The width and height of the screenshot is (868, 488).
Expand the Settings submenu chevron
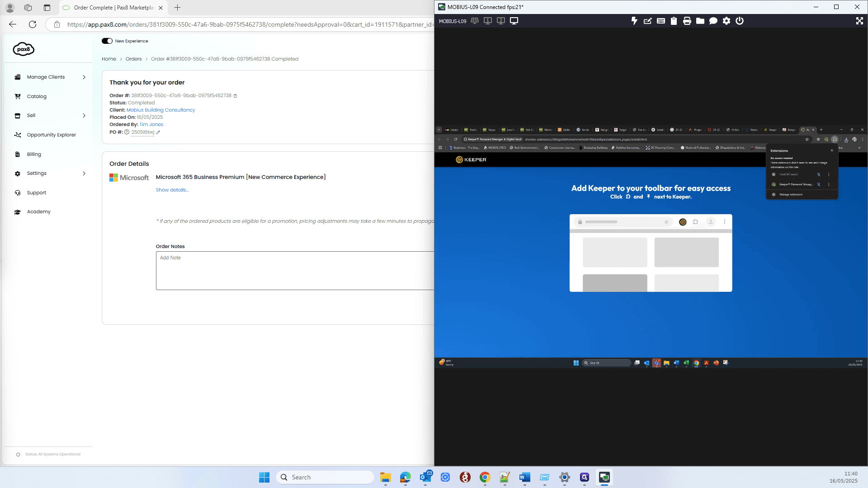[84, 174]
